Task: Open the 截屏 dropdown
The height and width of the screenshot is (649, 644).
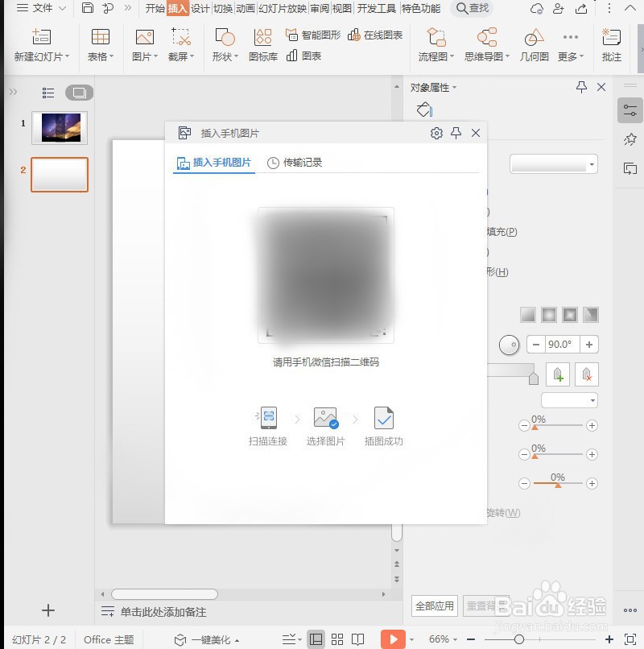Action: pos(181,45)
